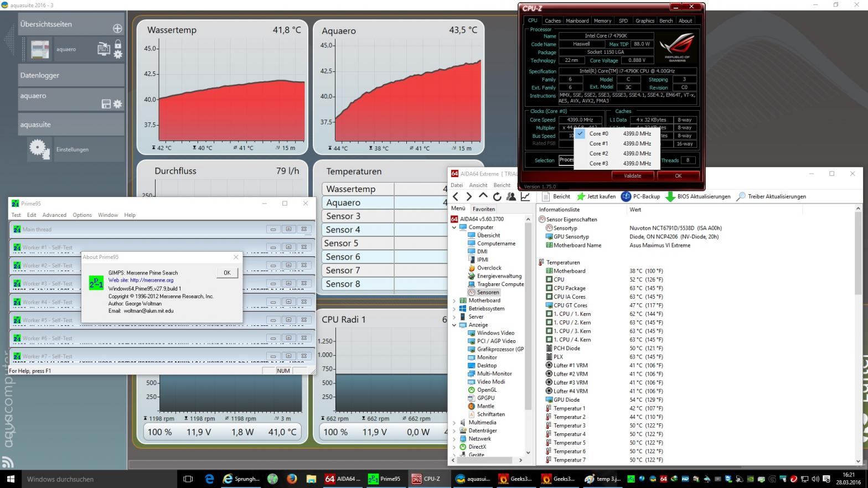Viewport: 868px width, 488px height.
Task: Open PC-Backup in AIDA64 toolbar
Action: point(640,196)
